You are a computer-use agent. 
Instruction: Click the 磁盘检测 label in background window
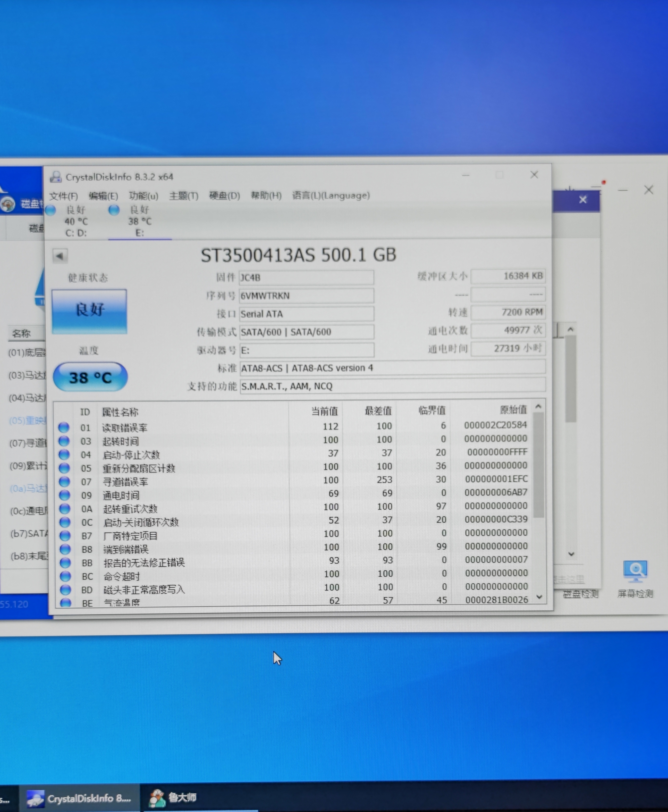[580, 594]
